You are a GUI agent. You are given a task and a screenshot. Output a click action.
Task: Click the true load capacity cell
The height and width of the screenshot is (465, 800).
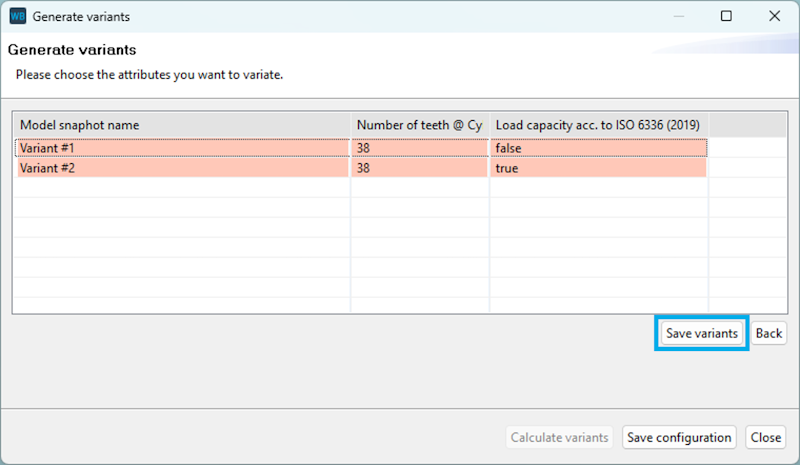click(x=598, y=168)
